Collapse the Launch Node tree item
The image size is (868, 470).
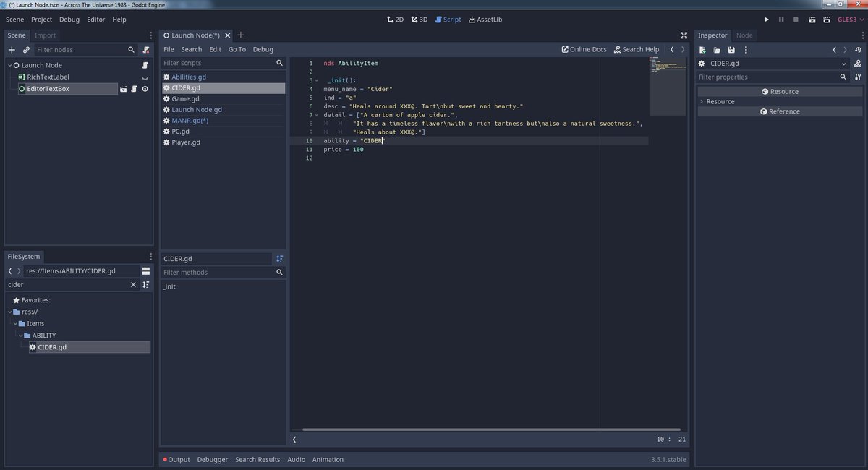[x=10, y=65]
